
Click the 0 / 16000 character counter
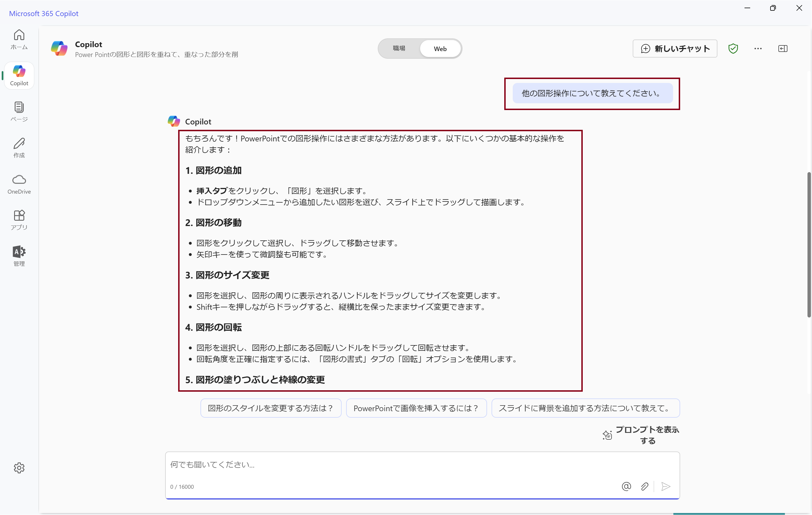pos(182,487)
